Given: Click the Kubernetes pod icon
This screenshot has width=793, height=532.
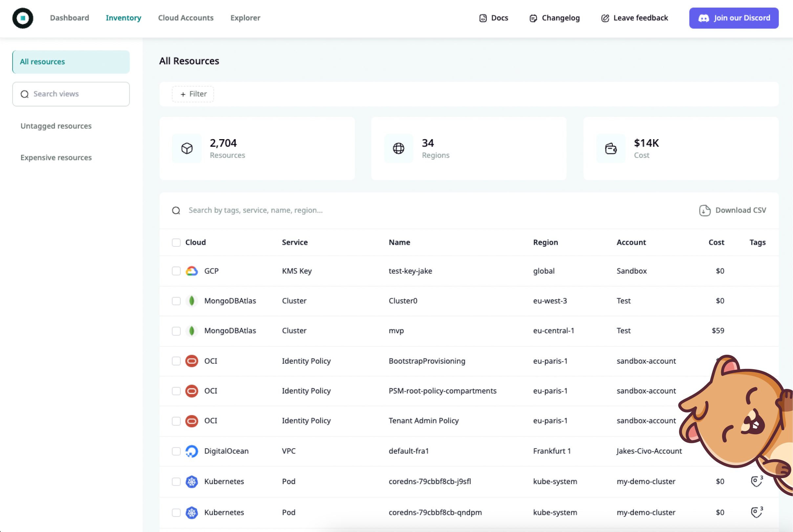Looking at the screenshot, I should point(192,481).
